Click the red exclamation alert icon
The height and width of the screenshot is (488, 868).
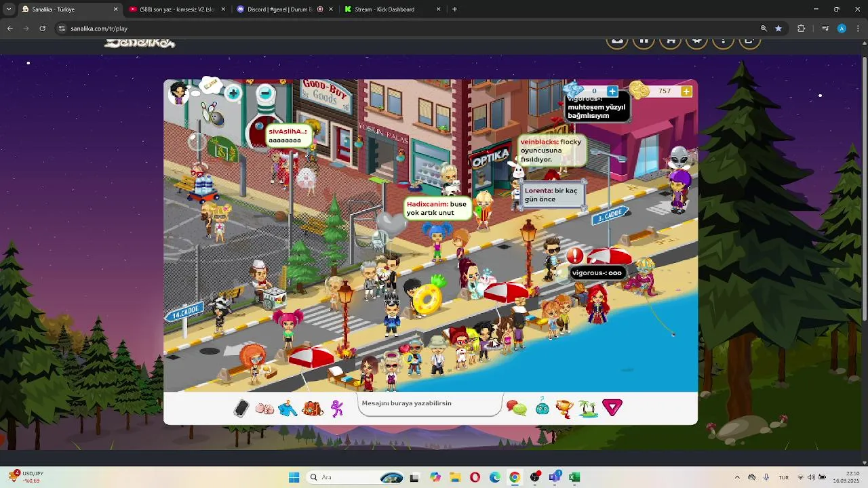coord(575,256)
